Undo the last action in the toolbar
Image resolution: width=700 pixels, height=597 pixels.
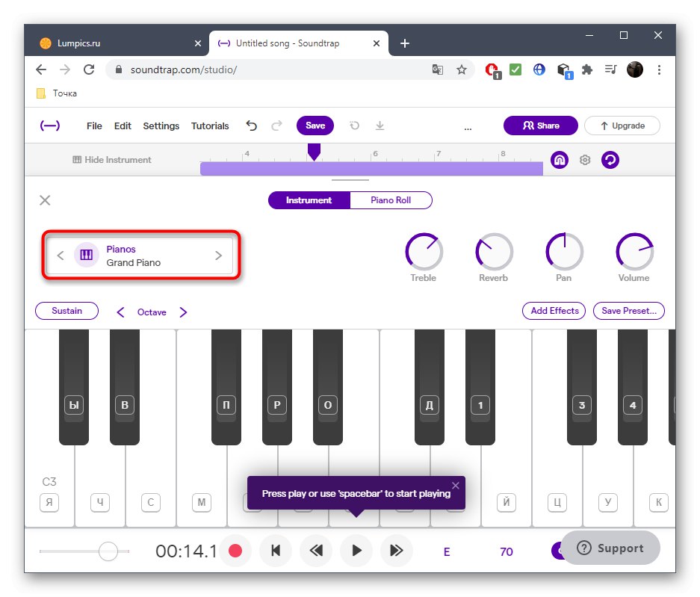point(252,126)
